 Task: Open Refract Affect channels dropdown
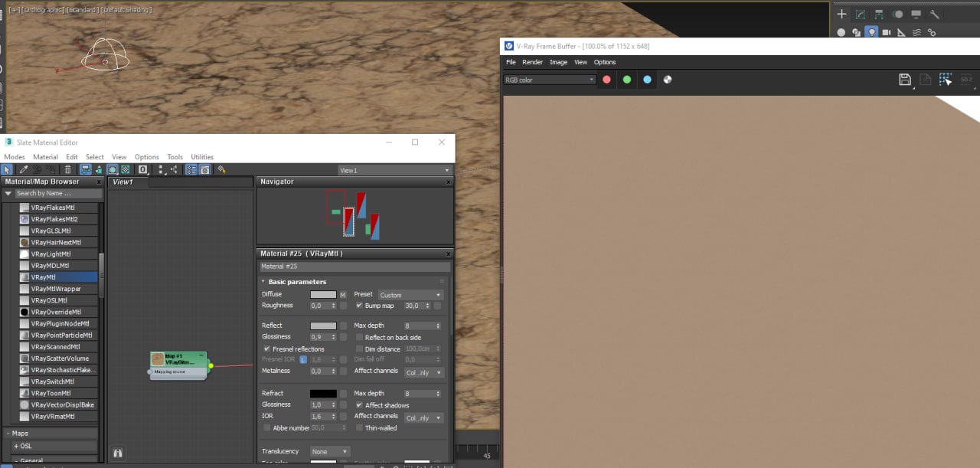[423, 418]
